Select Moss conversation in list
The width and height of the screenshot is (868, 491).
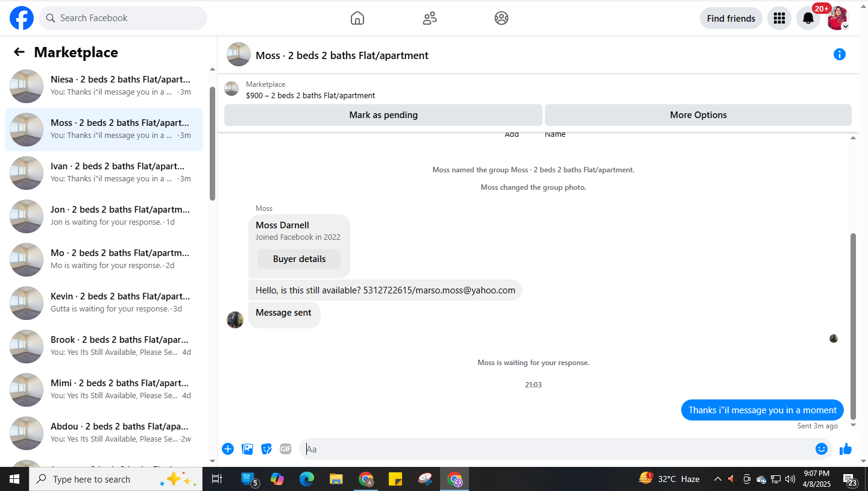click(104, 130)
